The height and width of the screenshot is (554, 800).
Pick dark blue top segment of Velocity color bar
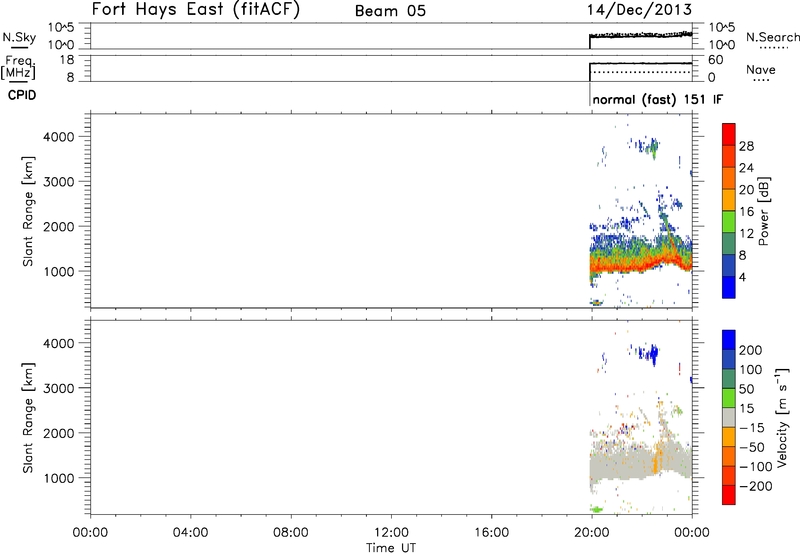(x=729, y=340)
